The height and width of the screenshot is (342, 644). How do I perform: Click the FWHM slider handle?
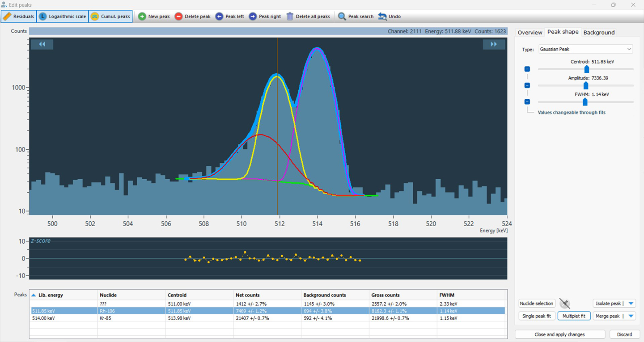(585, 102)
